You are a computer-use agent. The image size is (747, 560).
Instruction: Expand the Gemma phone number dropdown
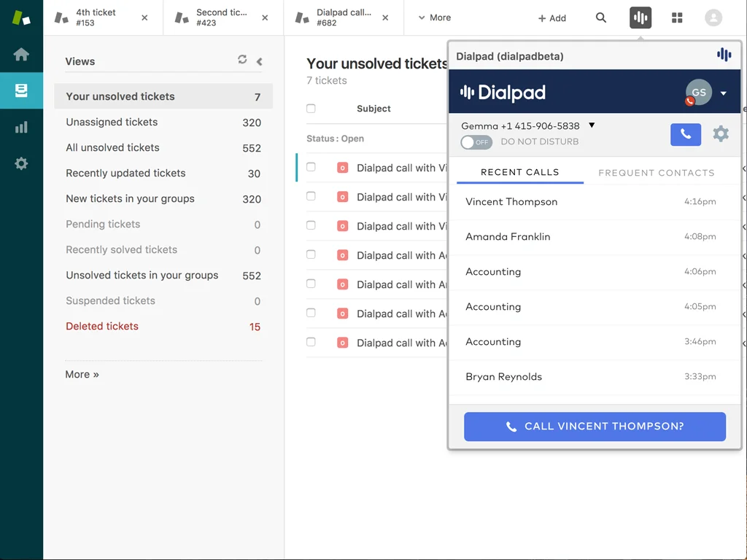click(589, 125)
